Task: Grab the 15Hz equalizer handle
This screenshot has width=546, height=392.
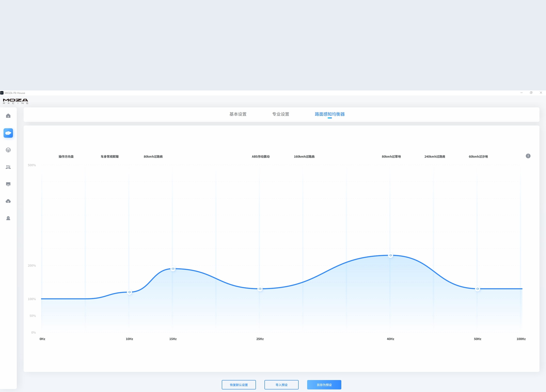Action: pyautogui.click(x=173, y=269)
